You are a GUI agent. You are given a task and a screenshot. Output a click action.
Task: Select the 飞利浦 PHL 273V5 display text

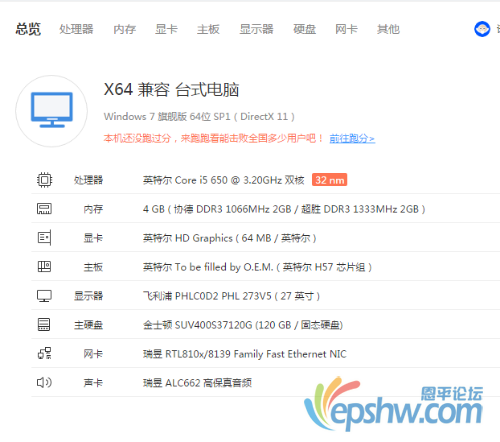coord(231,296)
